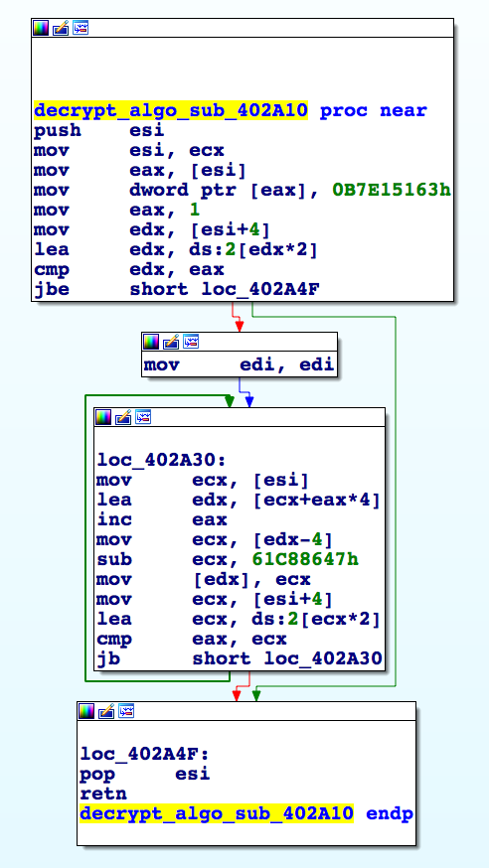Select highlighted decrypt_algo_sub_402A10 proc name
Screen dimensions: 489x868
[x=171, y=110]
